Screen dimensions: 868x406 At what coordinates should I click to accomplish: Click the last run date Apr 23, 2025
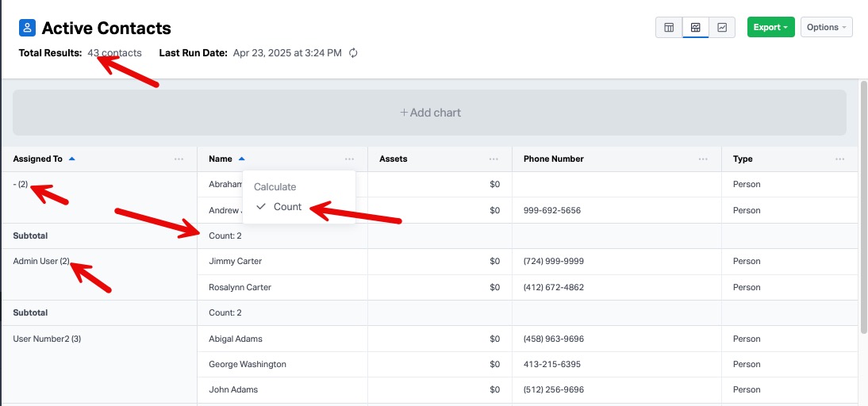[287, 53]
